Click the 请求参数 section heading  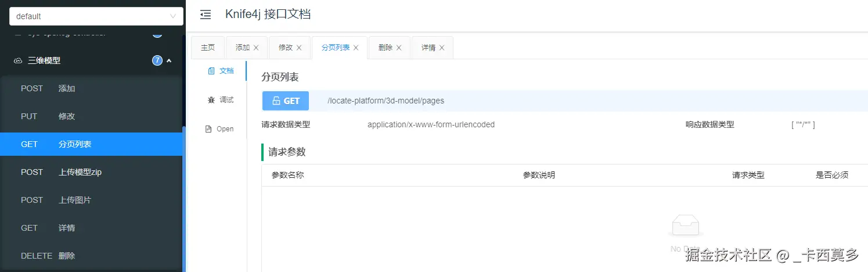287,152
